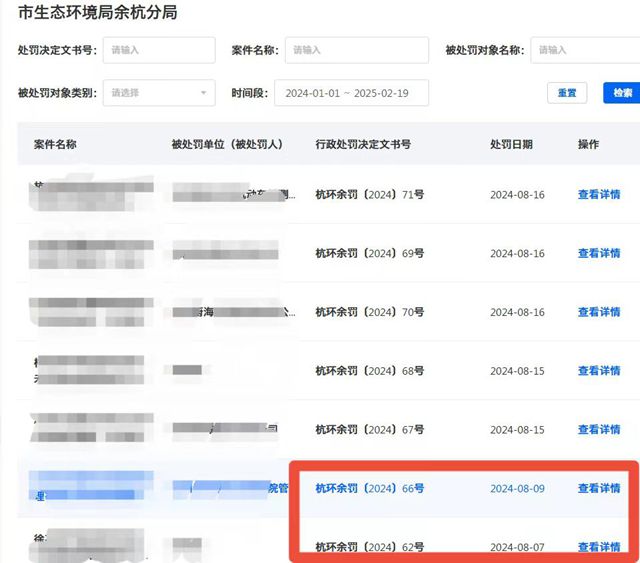
Task: Select document number 杭环余罚〔2024〕67号
Action: (x=369, y=429)
